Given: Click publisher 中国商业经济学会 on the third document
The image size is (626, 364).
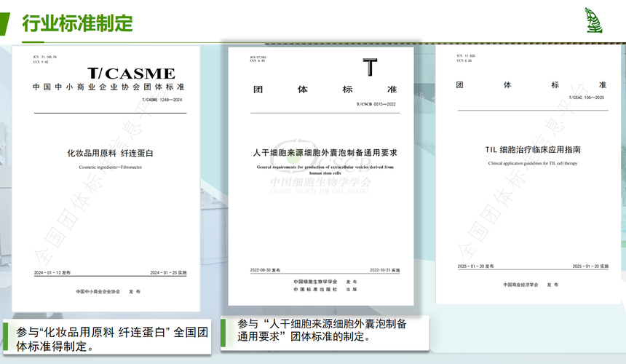Looking at the screenshot, I should [520, 284].
